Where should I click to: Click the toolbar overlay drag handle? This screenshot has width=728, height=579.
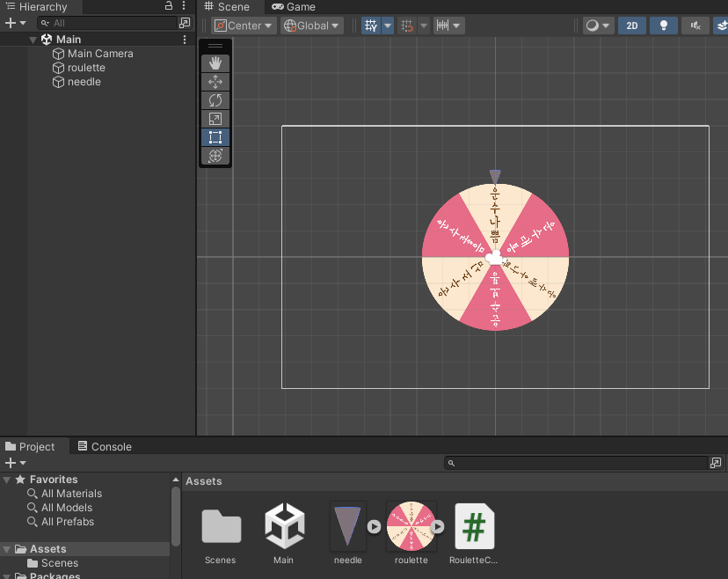tap(215, 46)
